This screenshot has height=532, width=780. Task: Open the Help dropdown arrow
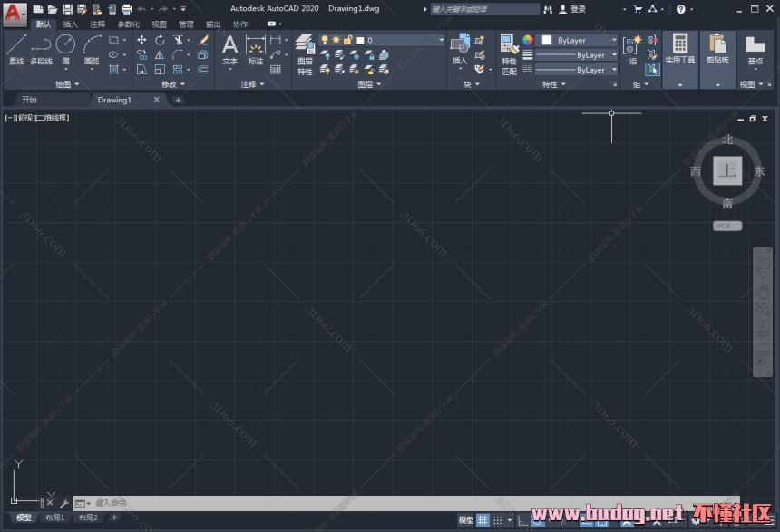(691, 9)
